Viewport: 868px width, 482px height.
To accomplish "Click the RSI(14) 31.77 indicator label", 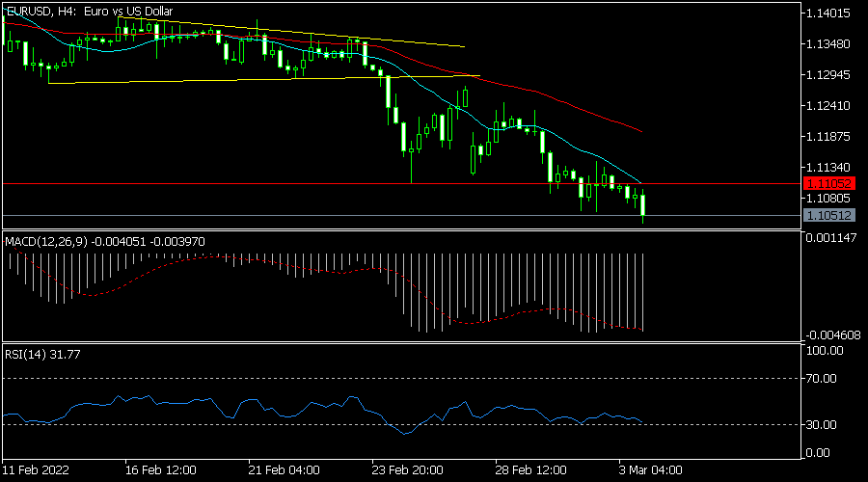I will (x=42, y=354).
